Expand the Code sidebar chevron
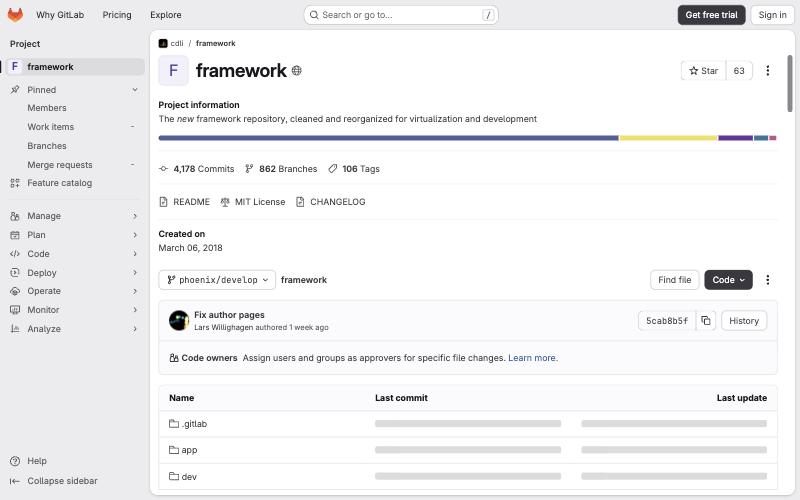 coord(135,254)
